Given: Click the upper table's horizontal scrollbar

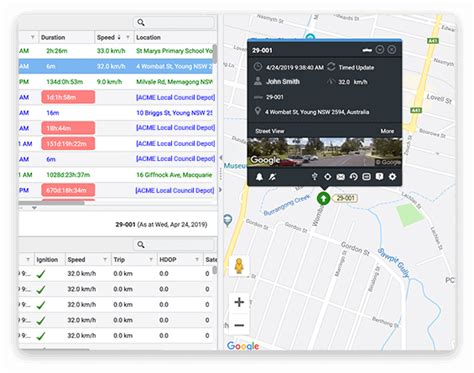Looking at the screenshot, I should 52,202.
